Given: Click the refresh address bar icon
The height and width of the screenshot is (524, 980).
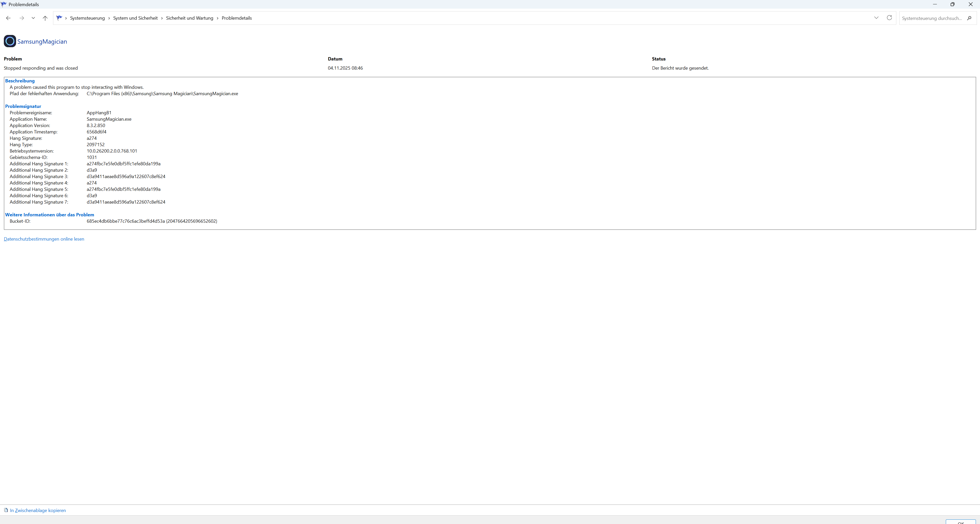Looking at the screenshot, I should (x=889, y=18).
